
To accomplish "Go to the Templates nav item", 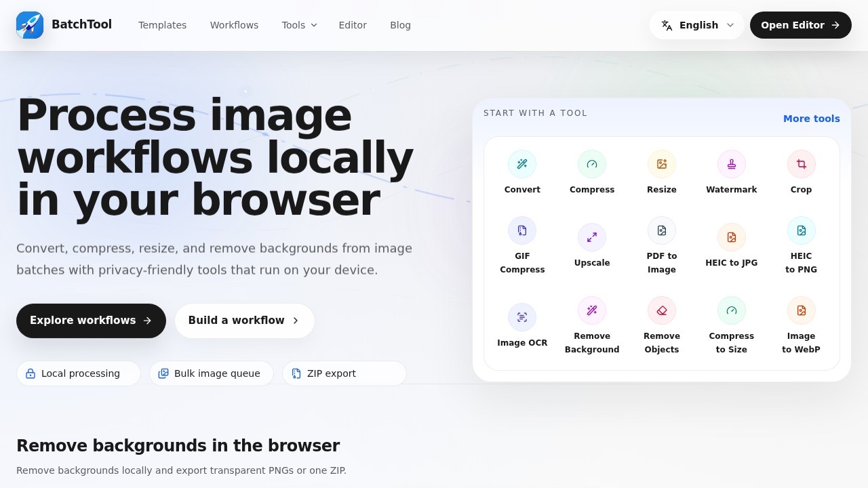I will [x=163, y=25].
